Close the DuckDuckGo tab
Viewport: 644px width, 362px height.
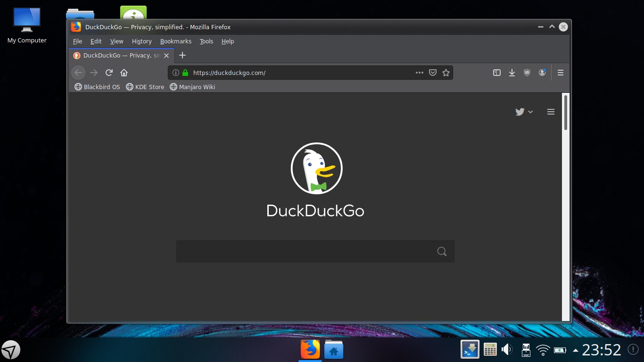[166, 56]
